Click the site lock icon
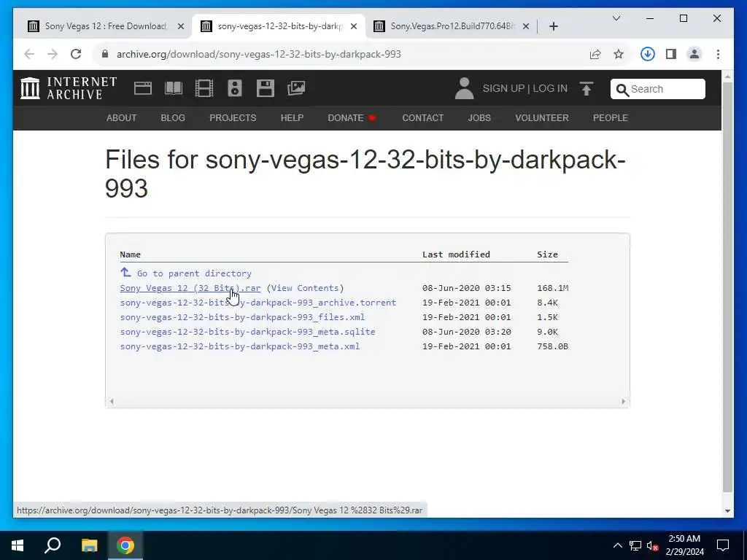 [105, 54]
